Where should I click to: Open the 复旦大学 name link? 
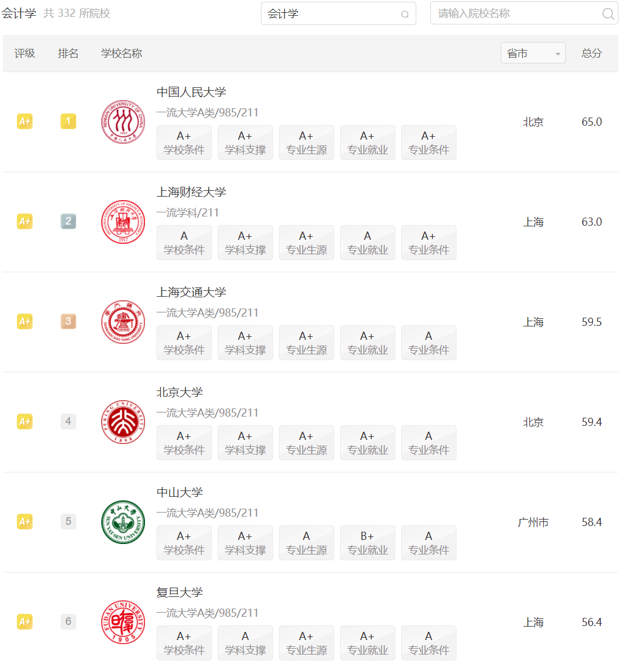(180, 592)
